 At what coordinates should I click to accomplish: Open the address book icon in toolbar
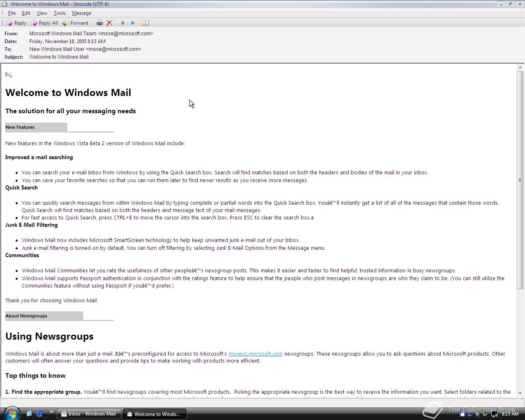click(x=145, y=23)
